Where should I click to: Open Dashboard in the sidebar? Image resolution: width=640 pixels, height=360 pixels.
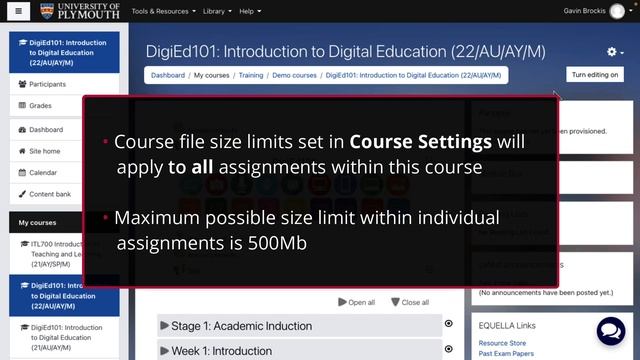click(46, 129)
